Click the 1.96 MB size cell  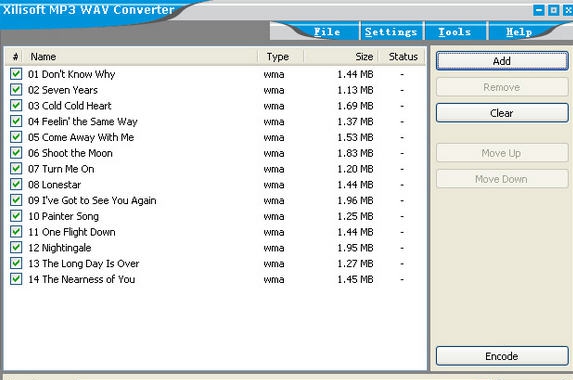coord(355,201)
